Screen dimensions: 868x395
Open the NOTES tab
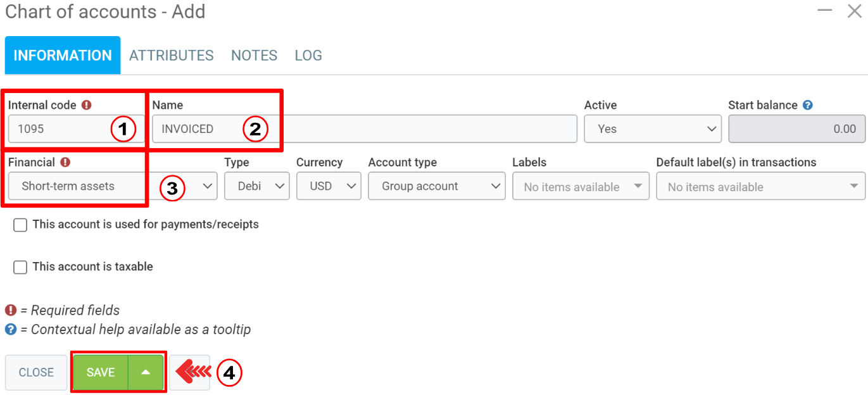254,56
